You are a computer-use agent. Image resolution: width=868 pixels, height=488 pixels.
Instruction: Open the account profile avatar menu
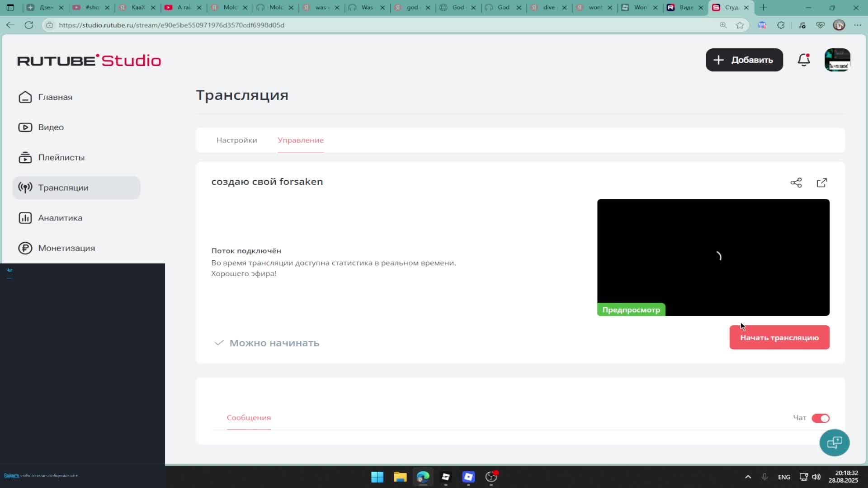(x=837, y=60)
